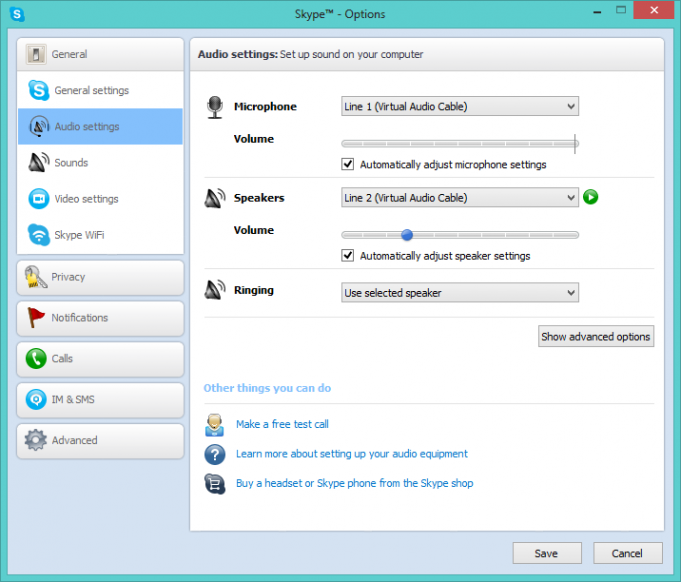The image size is (681, 582).
Task: Click the Other things you can do heading
Action: [267, 388]
